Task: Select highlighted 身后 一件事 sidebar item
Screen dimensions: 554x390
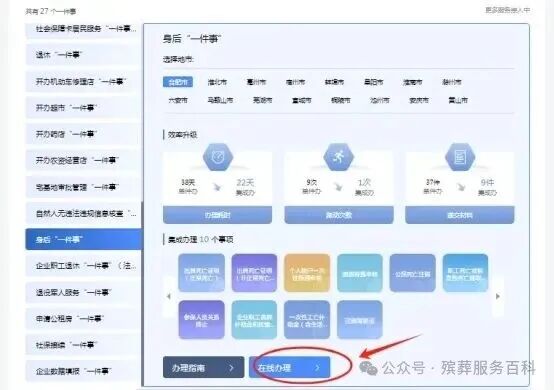Action: point(83,240)
